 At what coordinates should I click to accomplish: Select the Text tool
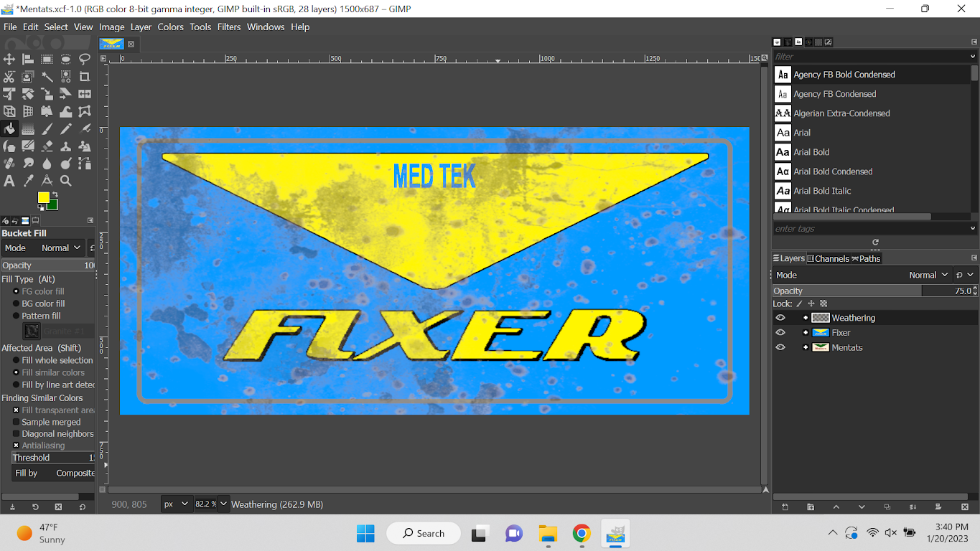(x=9, y=181)
